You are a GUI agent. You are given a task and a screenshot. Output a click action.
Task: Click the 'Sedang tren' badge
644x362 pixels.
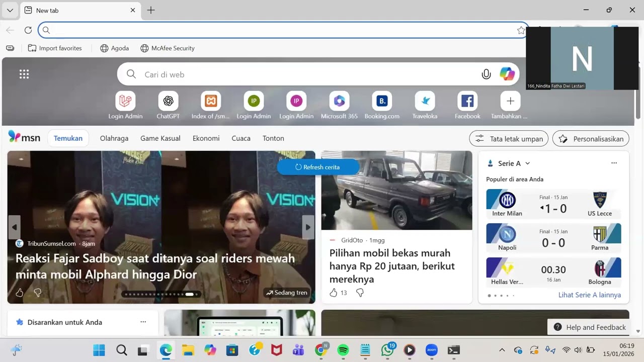287,293
